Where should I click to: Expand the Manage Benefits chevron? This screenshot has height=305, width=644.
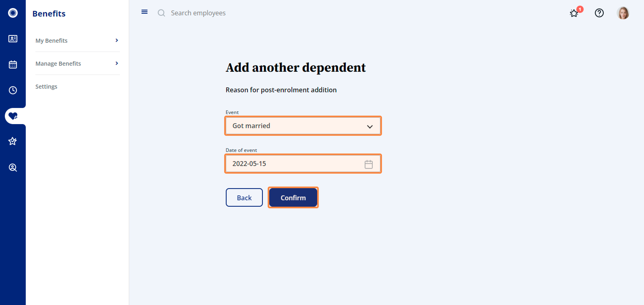coord(117,63)
